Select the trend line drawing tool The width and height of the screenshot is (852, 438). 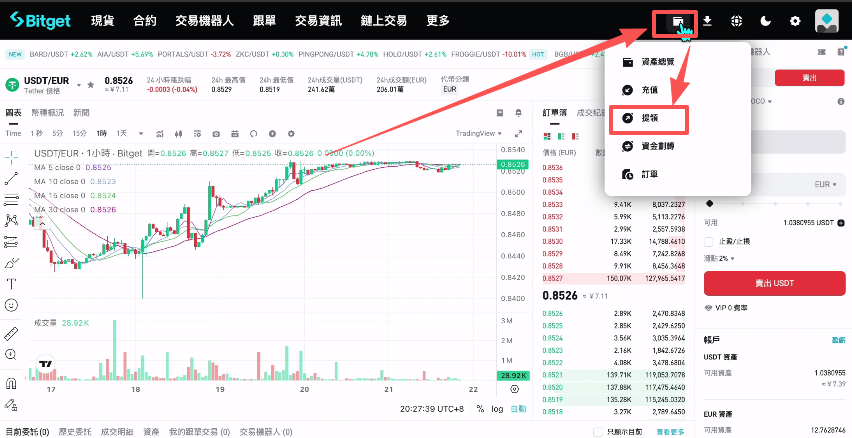coord(11,178)
